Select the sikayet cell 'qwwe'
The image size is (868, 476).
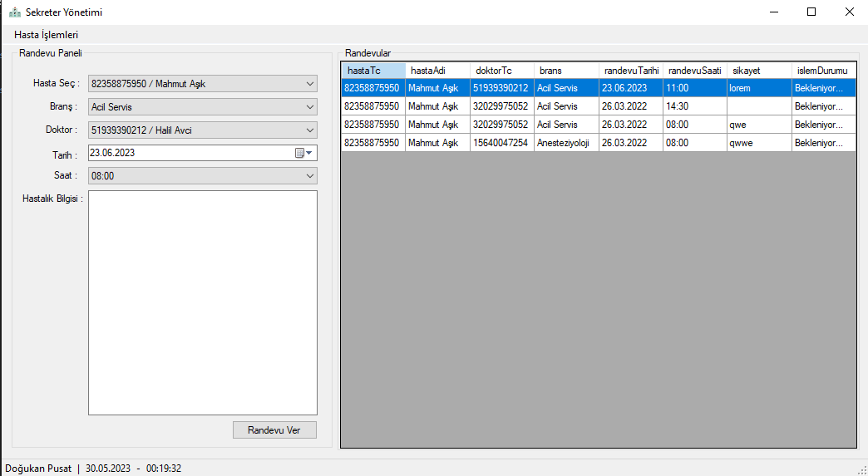coord(760,143)
